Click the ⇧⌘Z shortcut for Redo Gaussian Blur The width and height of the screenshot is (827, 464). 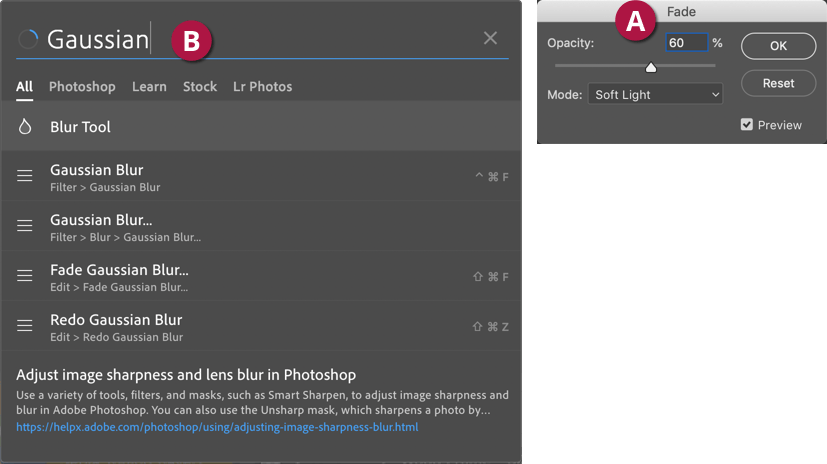tap(491, 327)
